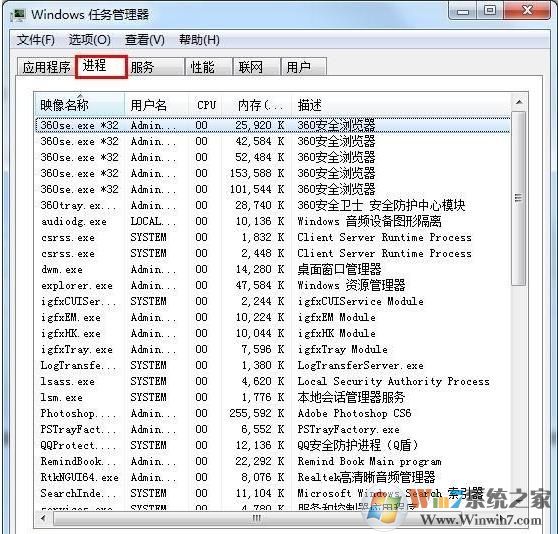Click the Realtek高清晰音频管理器 description
558x534 pixels.
click(x=366, y=477)
